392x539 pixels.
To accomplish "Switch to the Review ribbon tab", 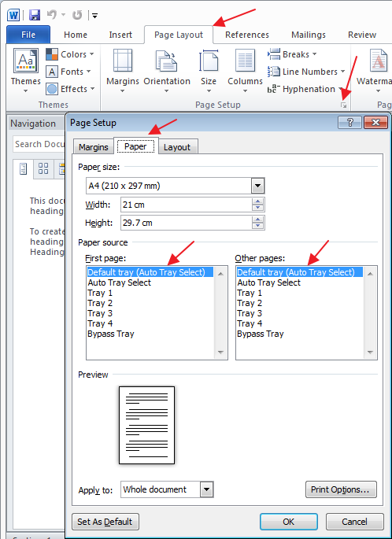I will coord(362,35).
